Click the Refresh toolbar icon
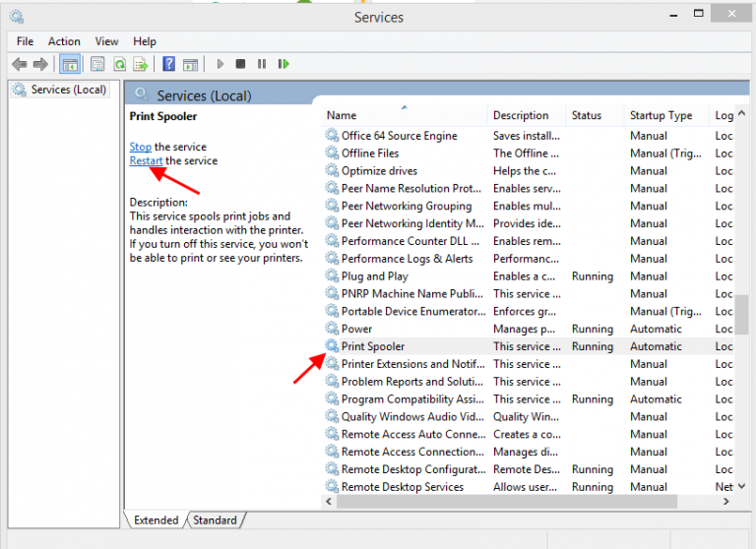This screenshot has height=549, width=756. pyautogui.click(x=119, y=64)
